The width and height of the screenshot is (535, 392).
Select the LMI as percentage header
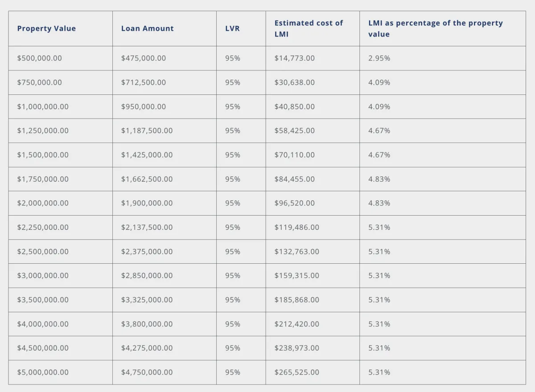coord(435,29)
